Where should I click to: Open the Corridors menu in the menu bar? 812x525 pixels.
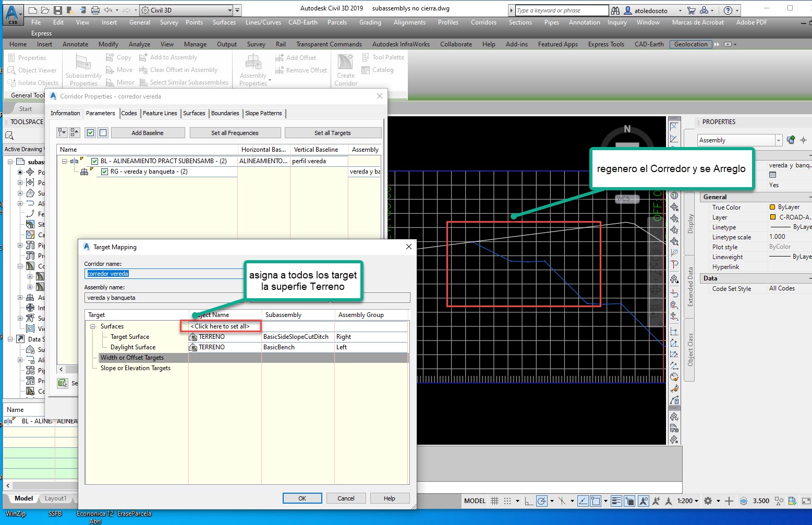[x=483, y=22]
